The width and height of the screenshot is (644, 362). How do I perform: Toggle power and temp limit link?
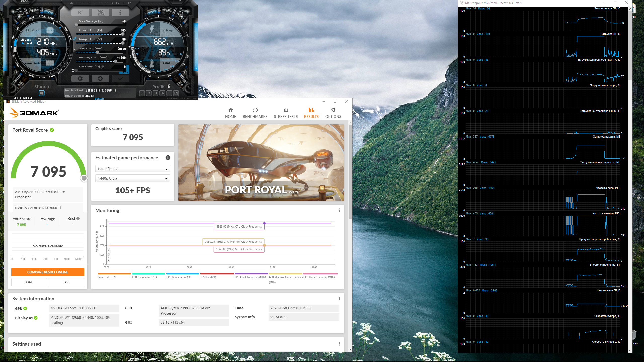click(x=75, y=39)
